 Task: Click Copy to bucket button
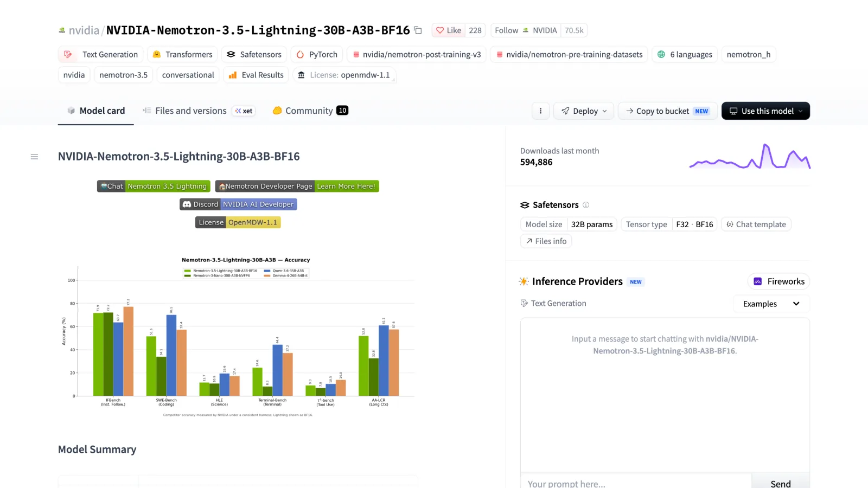click(668, 111)
